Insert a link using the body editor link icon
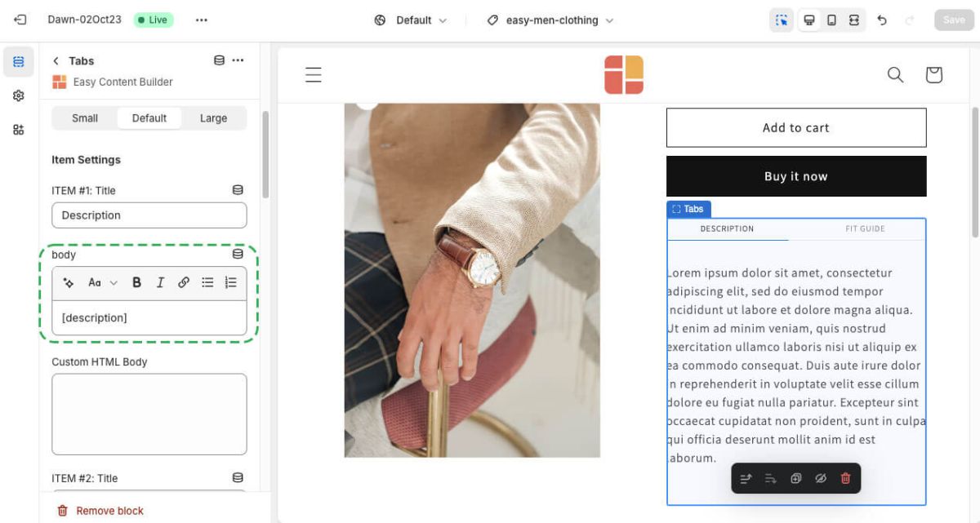This screenshot has width=980, height=523. tap(184, 282)
